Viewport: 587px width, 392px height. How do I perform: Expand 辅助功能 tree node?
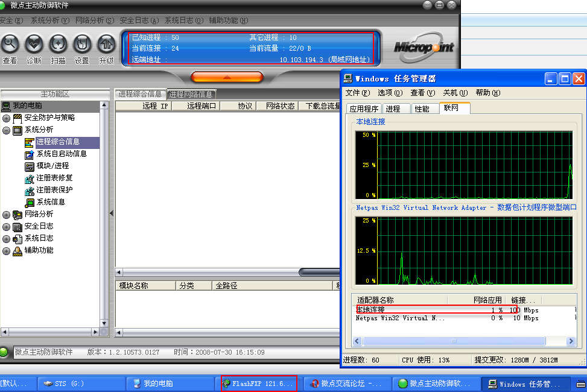pos(6,251)
